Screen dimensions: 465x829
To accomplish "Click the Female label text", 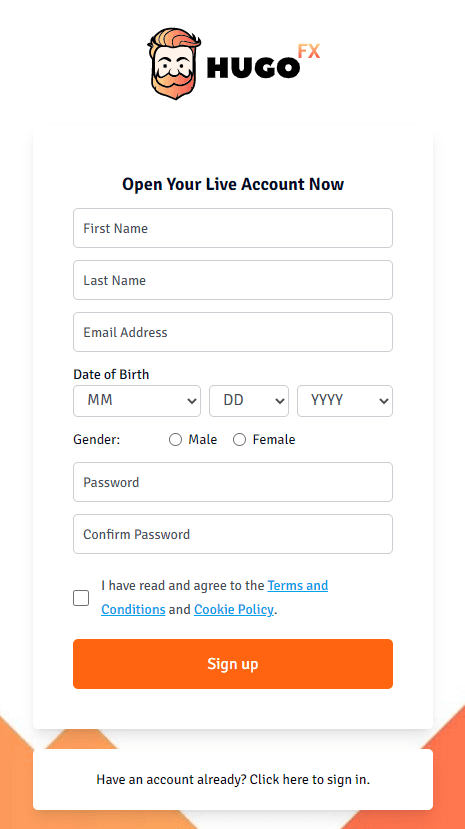I will [x=274, y=439].
